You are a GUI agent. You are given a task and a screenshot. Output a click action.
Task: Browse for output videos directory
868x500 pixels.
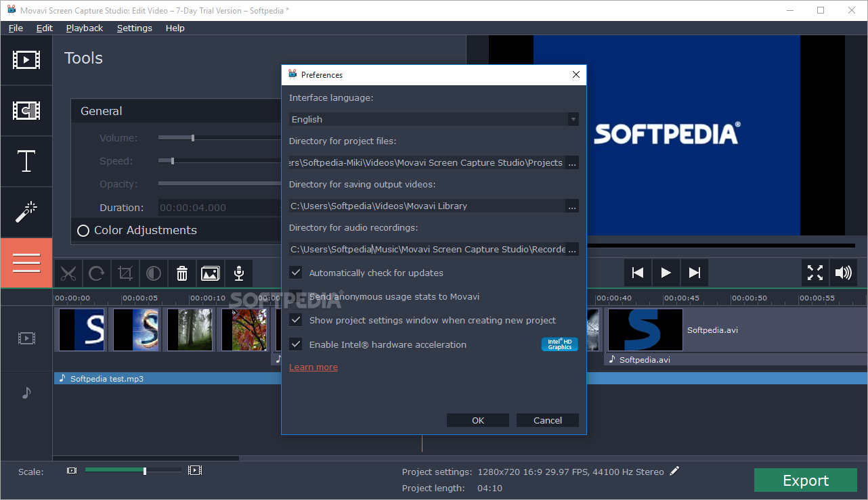pos(572,206)
